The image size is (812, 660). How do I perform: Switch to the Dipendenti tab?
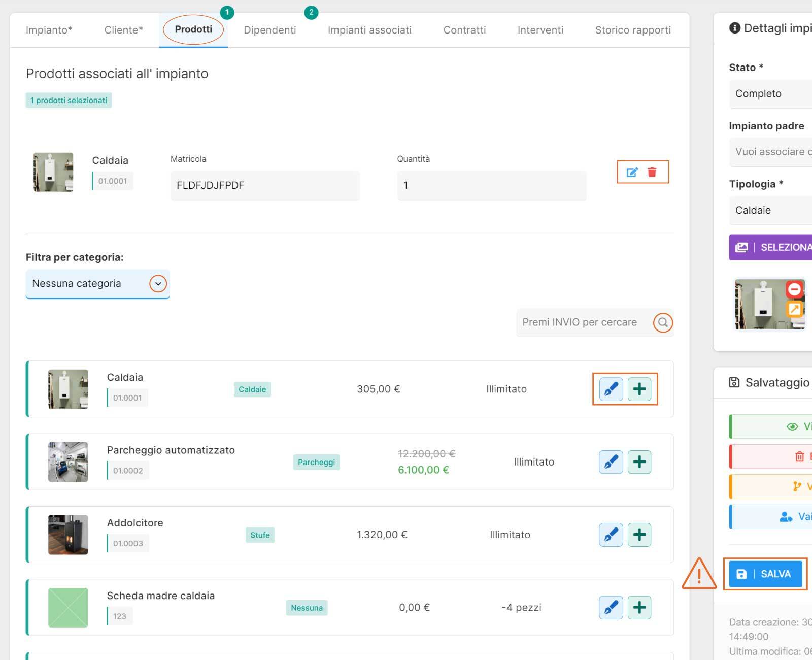269,30
